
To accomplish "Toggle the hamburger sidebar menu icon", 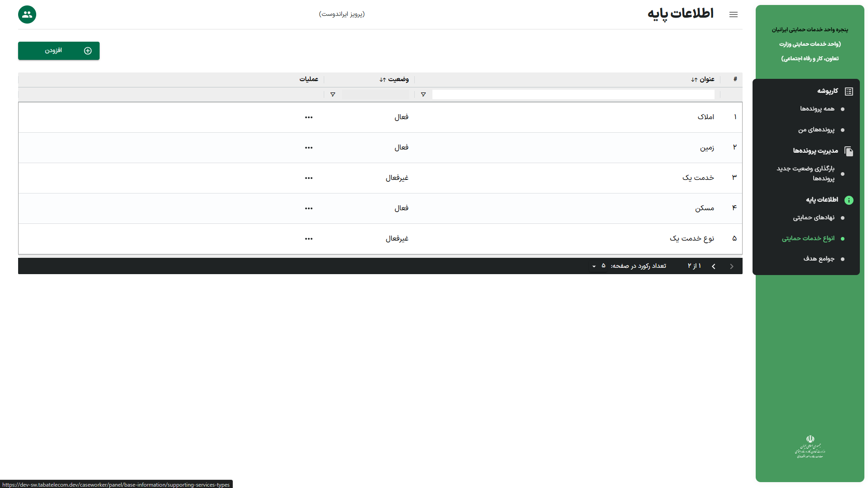I will click(x=733, y=14).
